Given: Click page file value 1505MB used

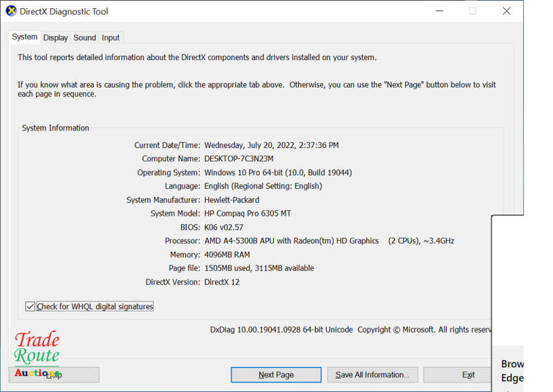Looking at the screenshot, I should pyautogui.click(x=259, y=268).
